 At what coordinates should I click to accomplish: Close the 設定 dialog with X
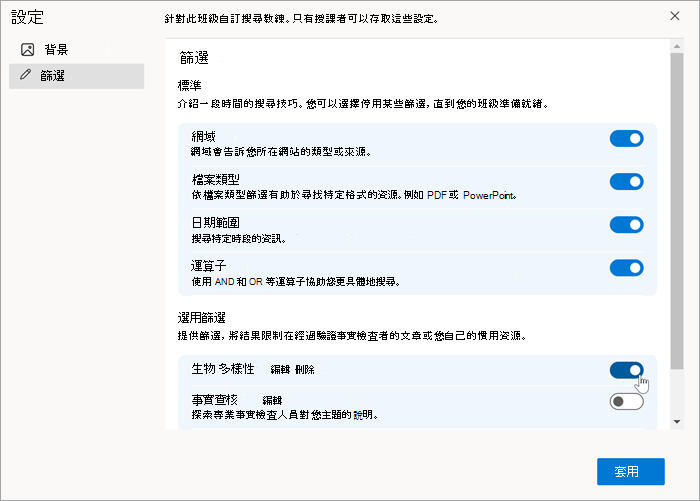675,16
